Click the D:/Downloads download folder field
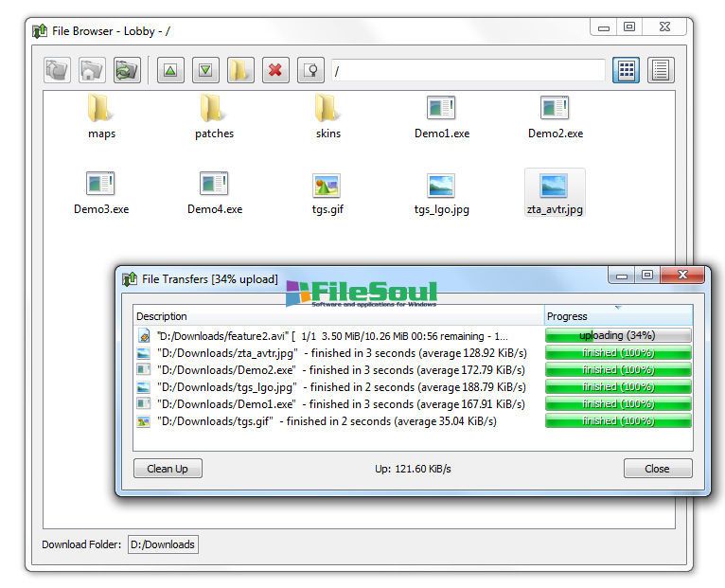The height and width of the screenshot is (588, 725). pyautogui.click(x=162, y=544)
